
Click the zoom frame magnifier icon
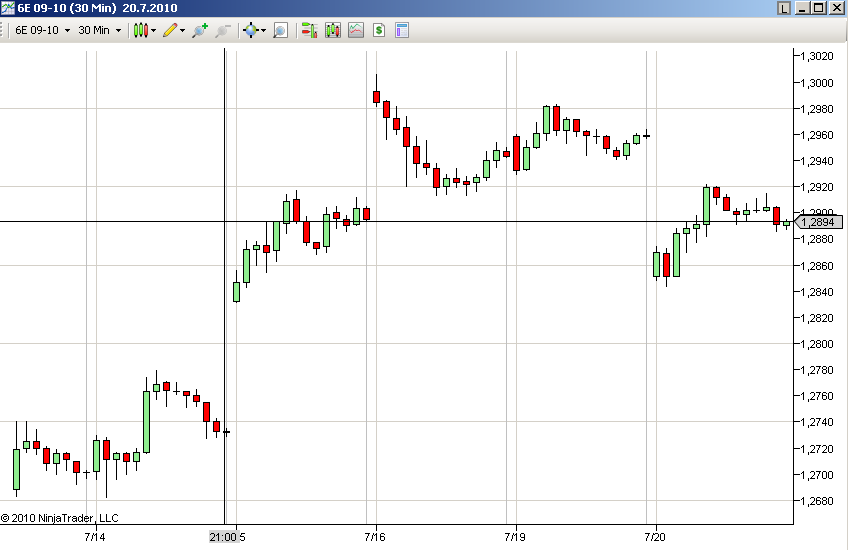tap(280, 30)
